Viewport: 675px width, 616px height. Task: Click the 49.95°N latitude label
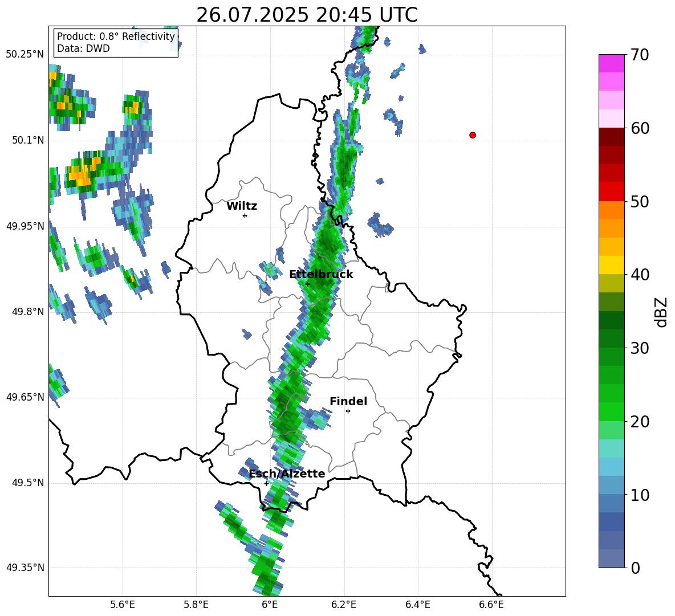(25, 226)
